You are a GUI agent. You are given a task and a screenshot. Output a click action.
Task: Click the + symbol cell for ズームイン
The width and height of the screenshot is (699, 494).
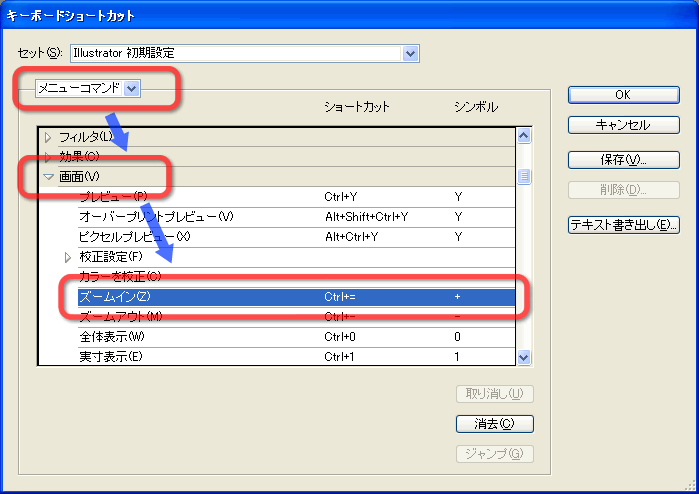tap(457, 297)
